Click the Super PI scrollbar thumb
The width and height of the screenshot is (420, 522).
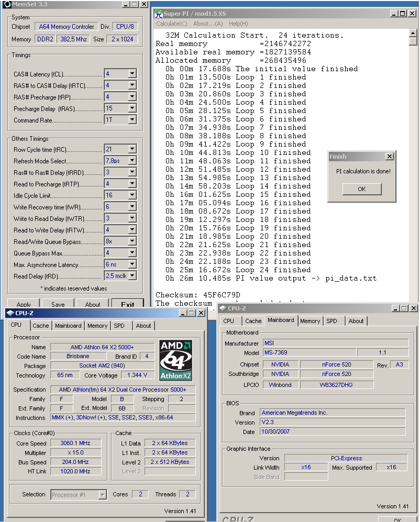413,41
